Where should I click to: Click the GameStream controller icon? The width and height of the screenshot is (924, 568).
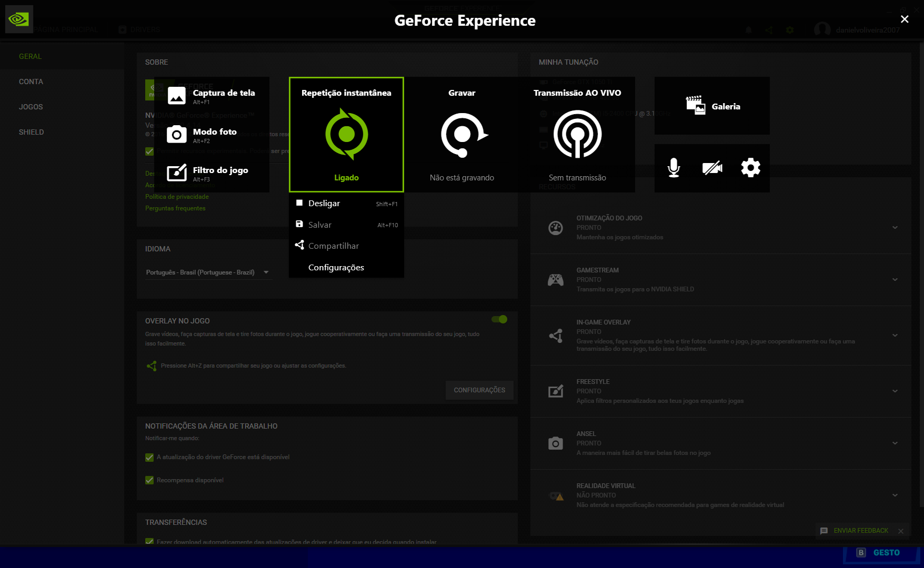point(556,280)
